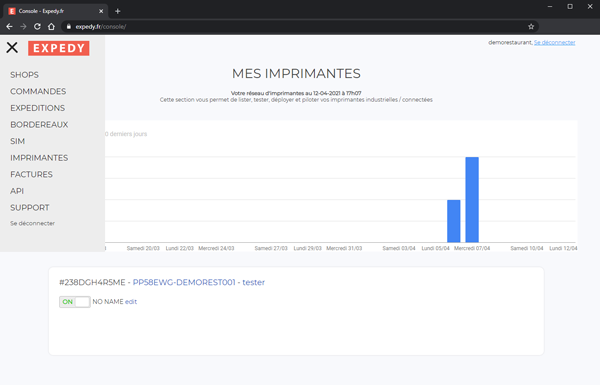Close the sidebar menu with X icon

[12, 47]
